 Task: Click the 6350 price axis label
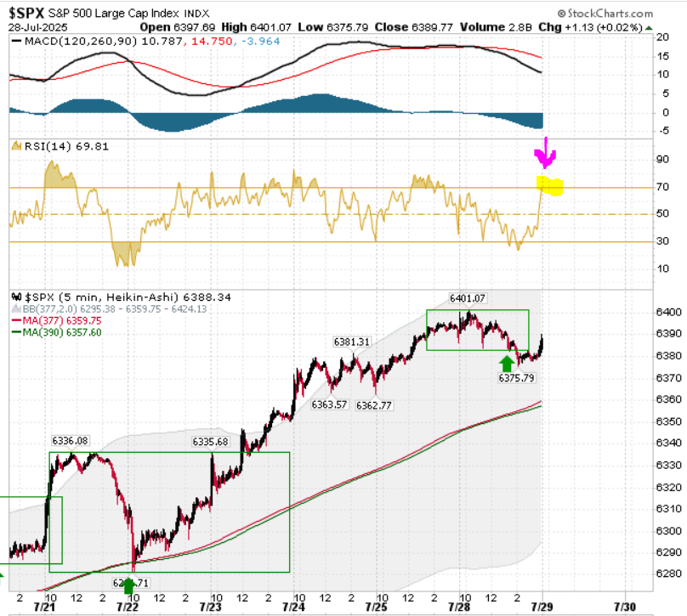[668, 421]
